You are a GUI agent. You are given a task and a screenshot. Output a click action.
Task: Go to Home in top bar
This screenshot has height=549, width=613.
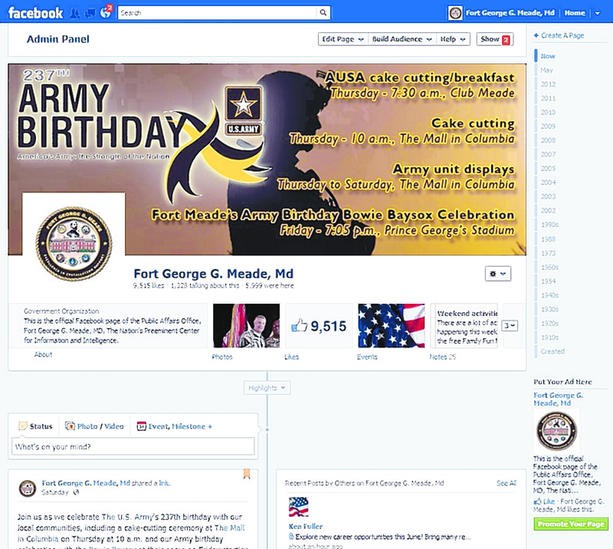coord(574,13)
